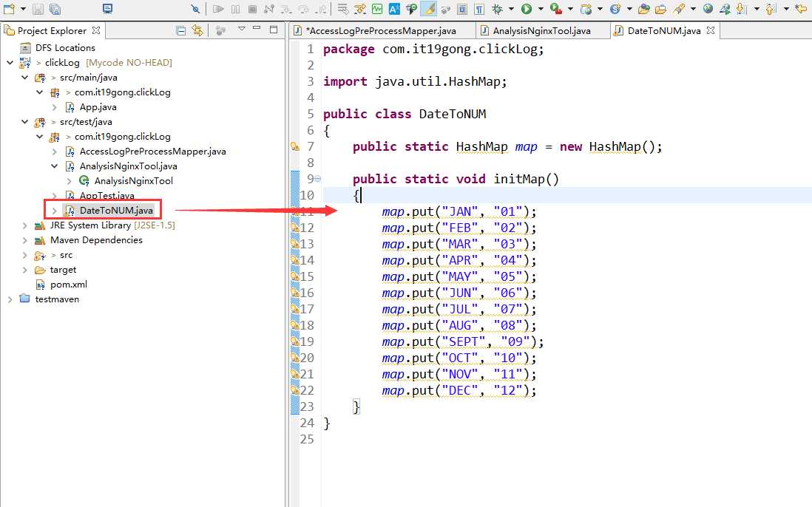Select pom.xml in Project Explorer
The image size is (812, 507).
click(x=68, y=285)
